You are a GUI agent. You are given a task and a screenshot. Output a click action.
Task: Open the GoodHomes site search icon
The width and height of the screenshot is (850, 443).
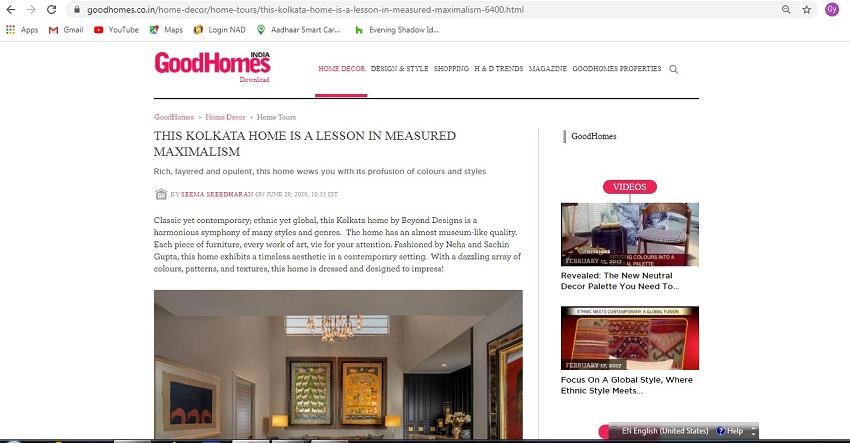click(x=673, y=69)
